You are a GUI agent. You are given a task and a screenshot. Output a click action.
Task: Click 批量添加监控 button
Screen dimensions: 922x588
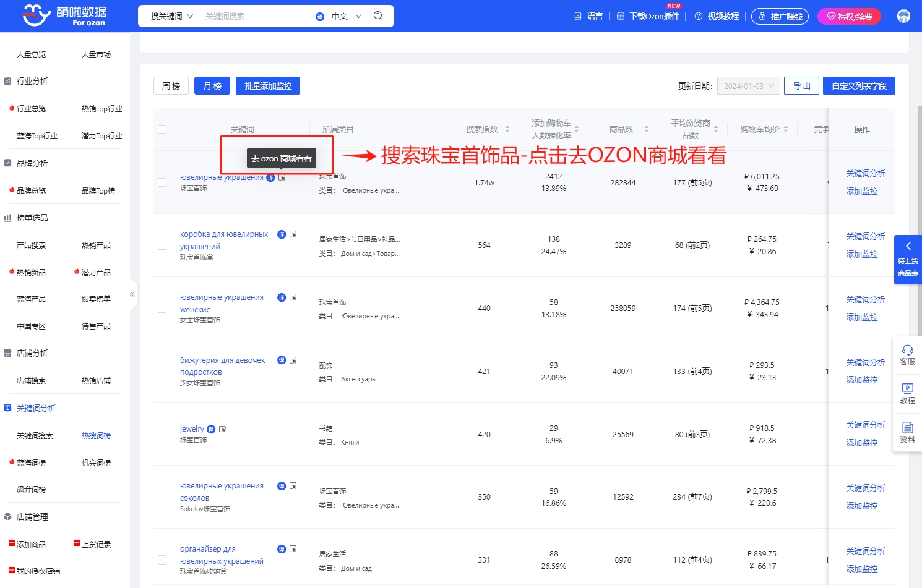(x=268, y=86)
